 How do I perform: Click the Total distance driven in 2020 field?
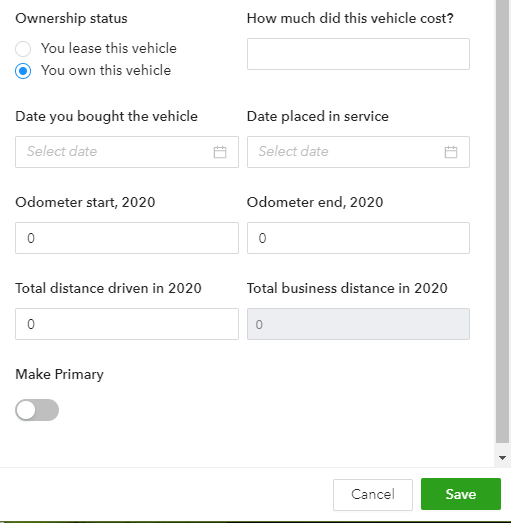127,324
